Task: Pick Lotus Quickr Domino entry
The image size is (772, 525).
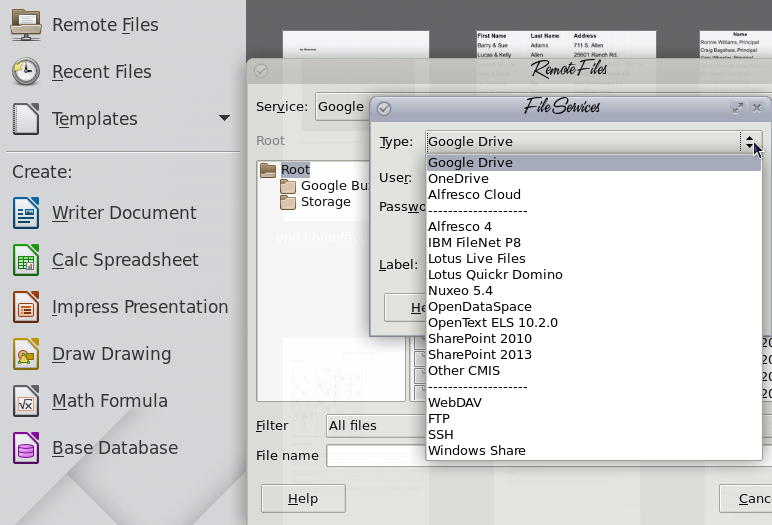Action: [x=593, y=274]
